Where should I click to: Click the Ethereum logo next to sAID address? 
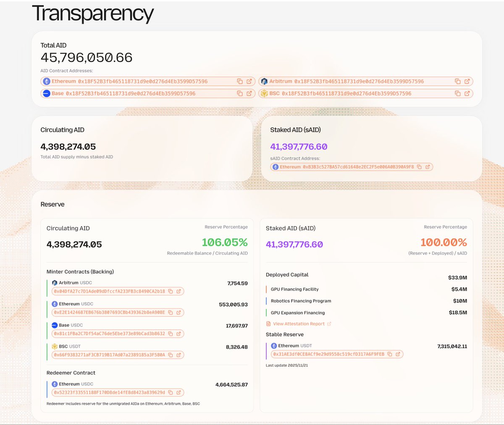(x=276, y=167)
